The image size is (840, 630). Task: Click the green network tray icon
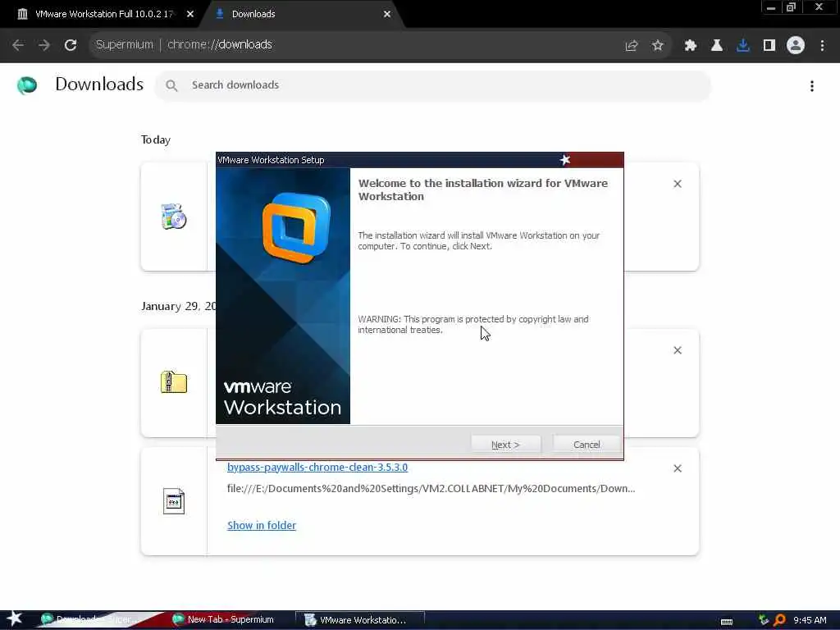coord(764,620)
